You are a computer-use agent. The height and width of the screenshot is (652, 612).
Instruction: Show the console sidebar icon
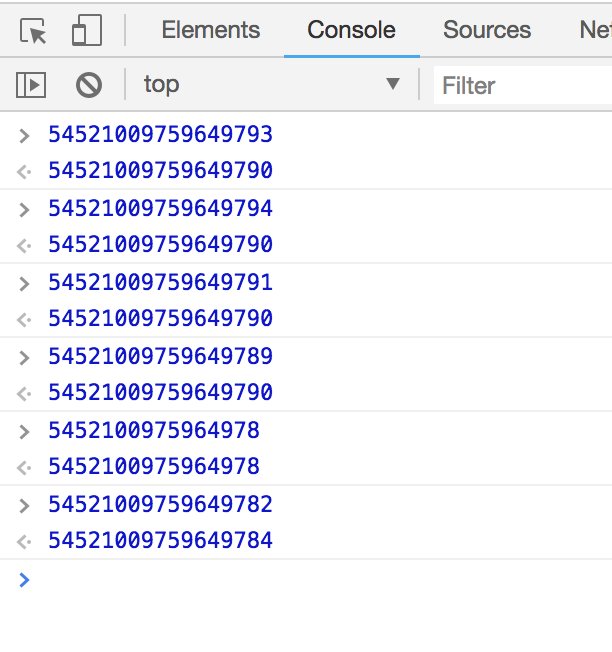tap(31, 85)
